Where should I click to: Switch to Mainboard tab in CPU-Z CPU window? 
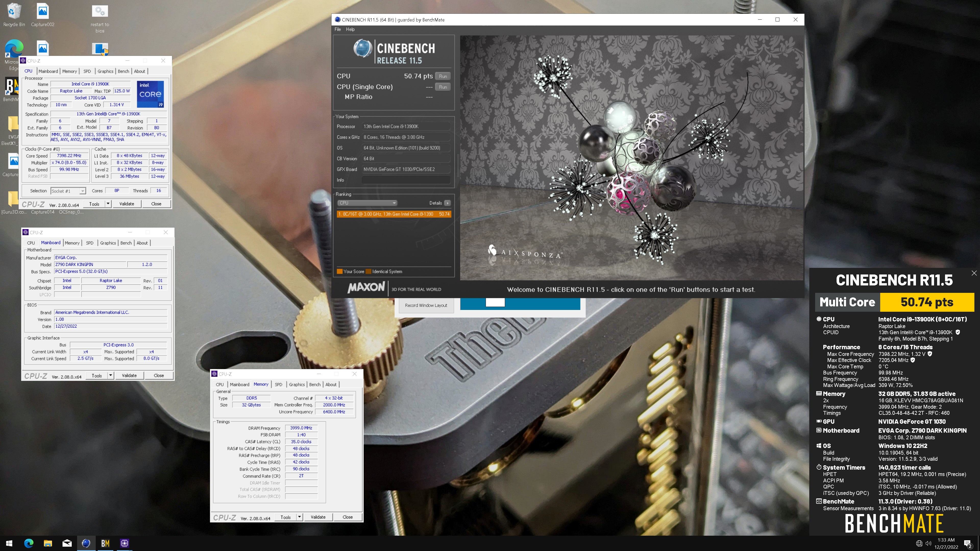[x=48, y=71]
